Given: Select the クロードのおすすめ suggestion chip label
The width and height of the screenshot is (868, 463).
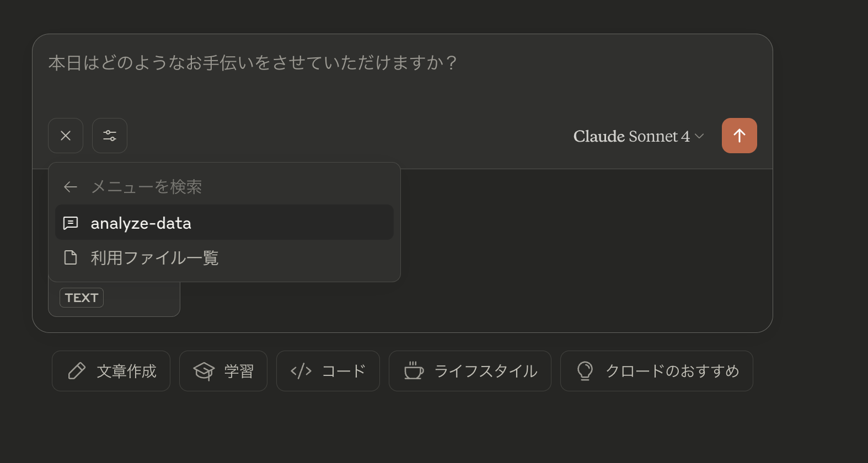Looking at the screenshot, I should point(672,371).
